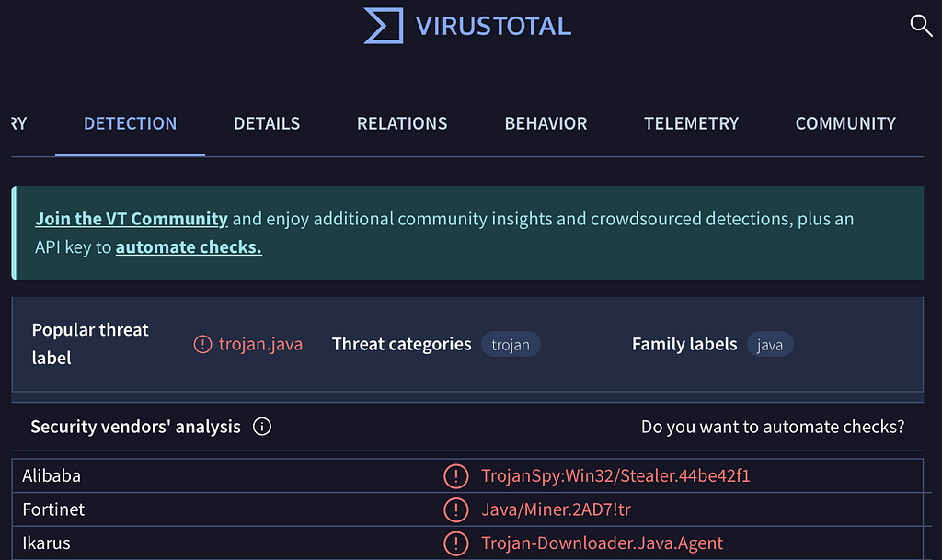942x560 pixels.
Task: Click the Security vendors' analysis heading
Action: [x=136, y=426]
